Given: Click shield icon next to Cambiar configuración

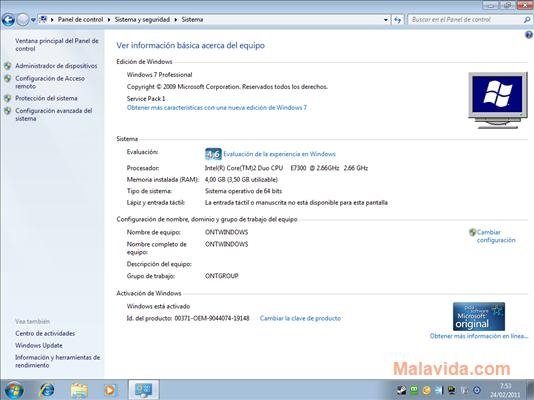Looking at the screenshot, I should click(472, 232).
